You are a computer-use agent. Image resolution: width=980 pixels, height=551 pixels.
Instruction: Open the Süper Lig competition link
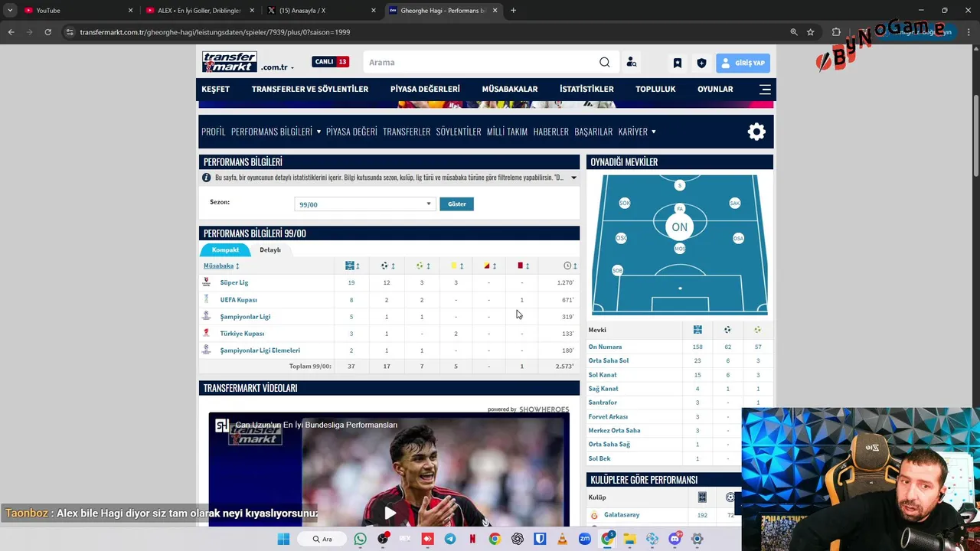234,282
